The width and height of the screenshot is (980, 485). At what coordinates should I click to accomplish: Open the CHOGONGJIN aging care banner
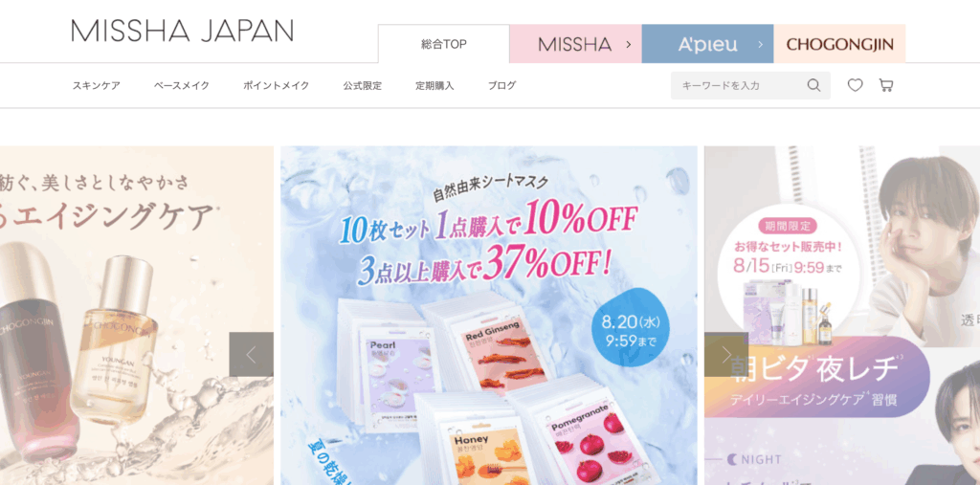[137, 316]
